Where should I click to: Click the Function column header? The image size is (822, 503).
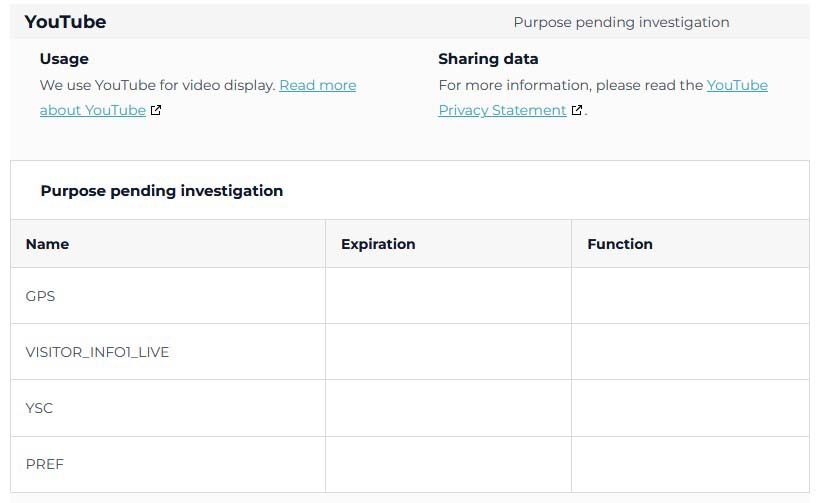coord(620,244)
